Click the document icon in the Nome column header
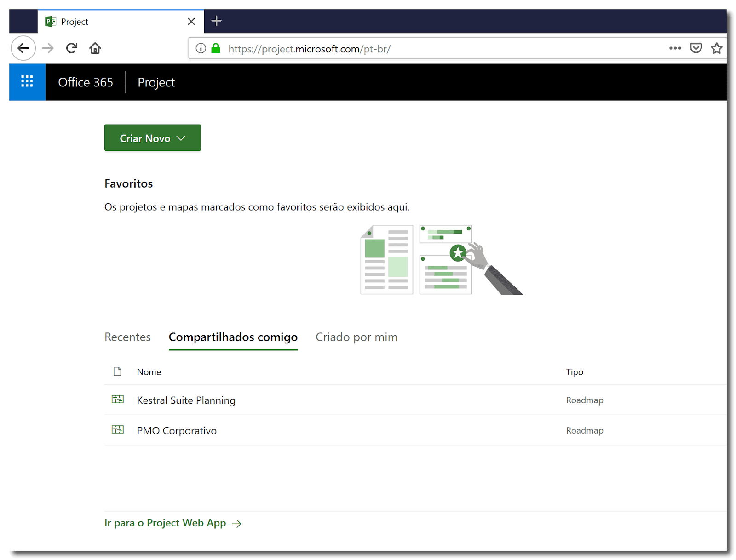The image size is (736, 560). click(x=117, y=371)
